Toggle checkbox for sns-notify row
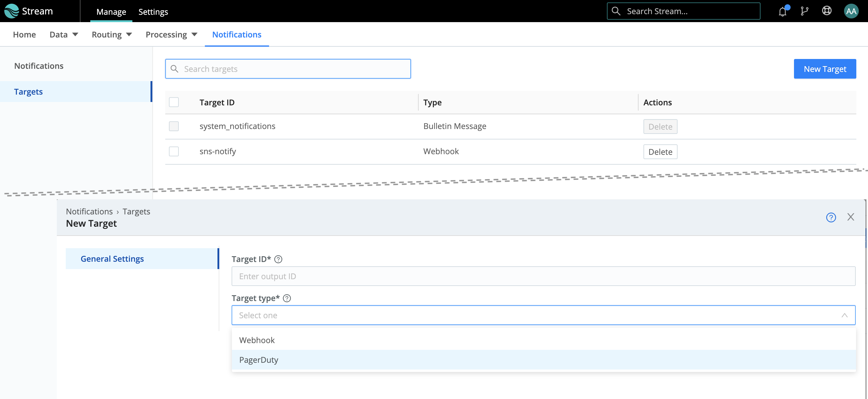The height and width of the screenshot is (399, 868). pos(174,151)
